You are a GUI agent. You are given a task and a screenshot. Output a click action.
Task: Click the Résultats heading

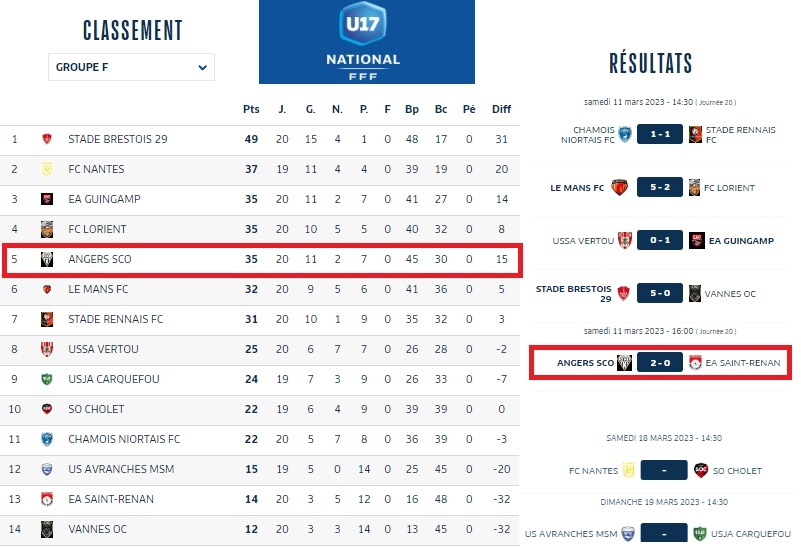pyautogui.click(x=650, y=63)
